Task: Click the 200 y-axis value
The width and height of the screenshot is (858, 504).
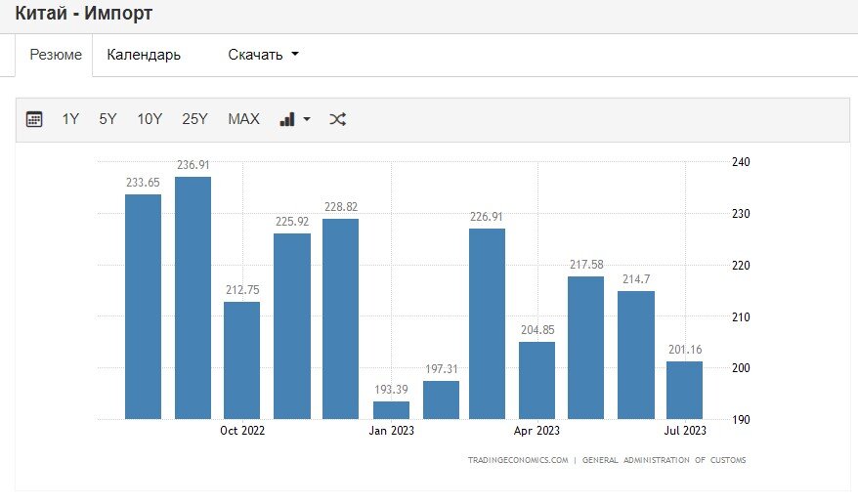Action: (x=741, y=368)
